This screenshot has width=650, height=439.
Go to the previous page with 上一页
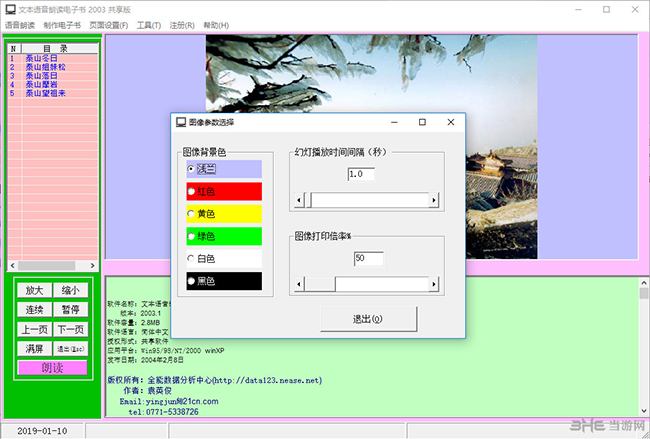(34, 330)
